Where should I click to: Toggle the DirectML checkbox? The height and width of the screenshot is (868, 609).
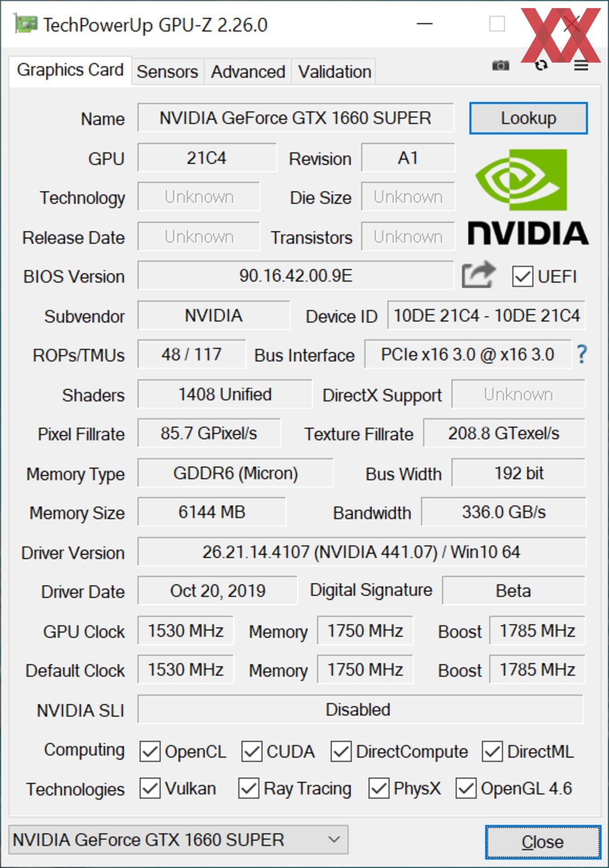tap(492, 751)
